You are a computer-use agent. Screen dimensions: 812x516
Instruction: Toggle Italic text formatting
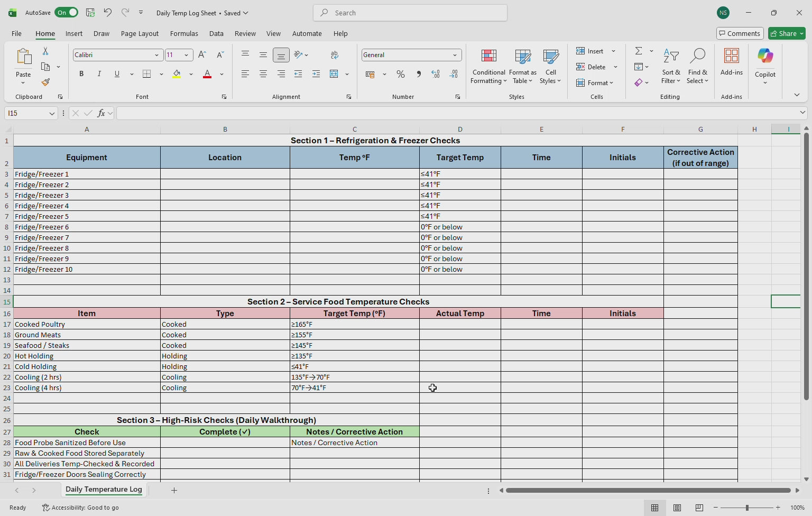coord(99,74)
